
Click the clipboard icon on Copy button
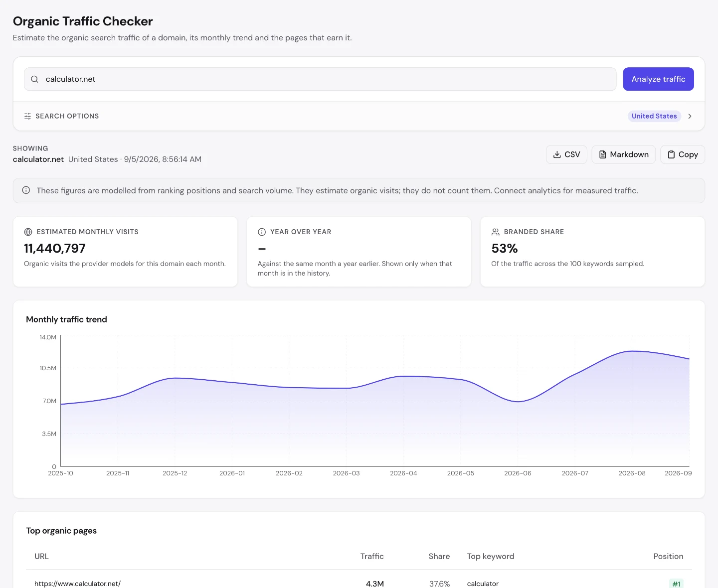pos(671,154)
